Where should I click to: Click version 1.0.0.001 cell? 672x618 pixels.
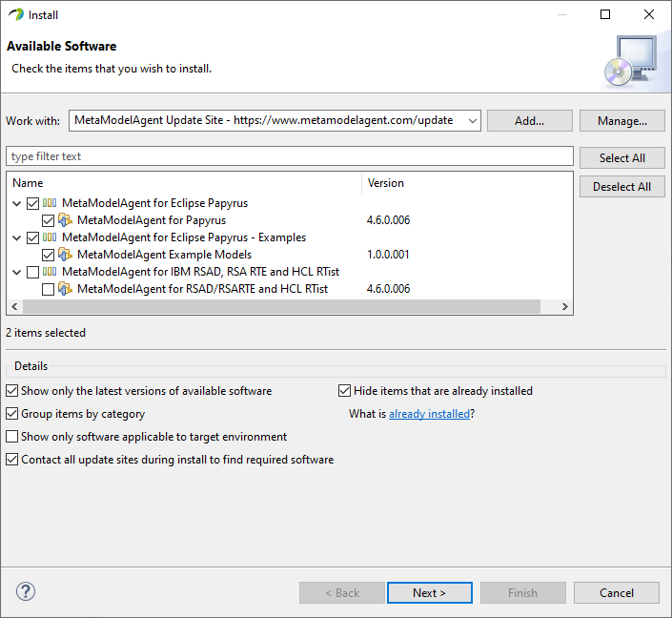point(388,255)
